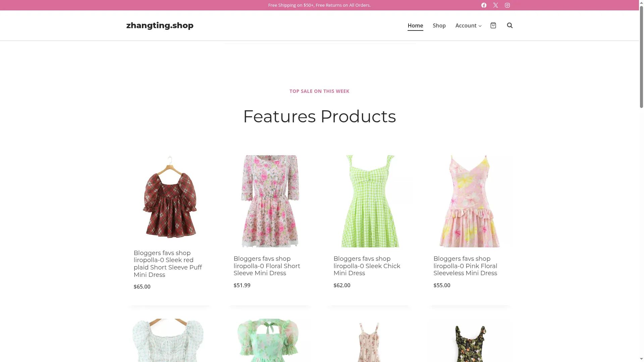The width and height of the screenshot is (644, 362).
Task: View the pink yellow sleeveless dress image
Action: coord(470,201)
